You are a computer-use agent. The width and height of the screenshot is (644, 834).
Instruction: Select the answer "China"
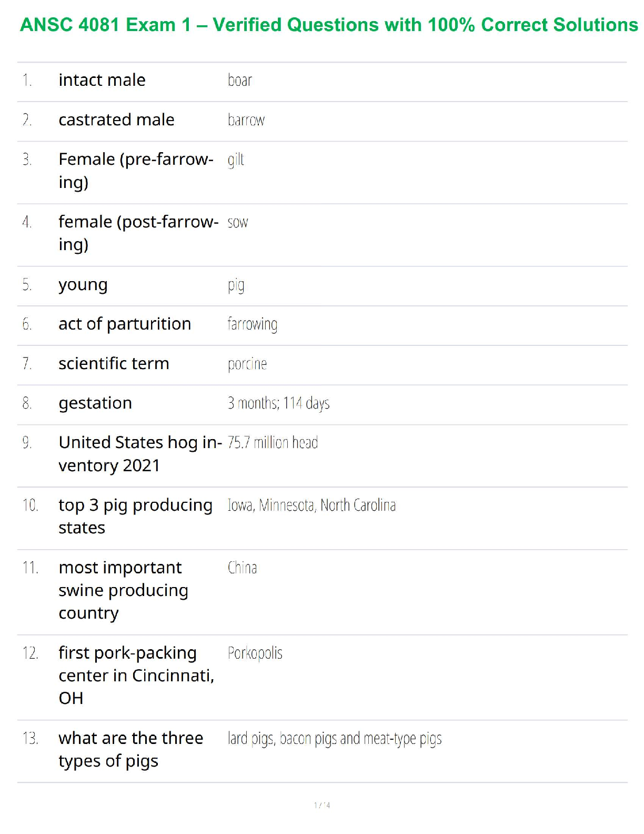242,568
